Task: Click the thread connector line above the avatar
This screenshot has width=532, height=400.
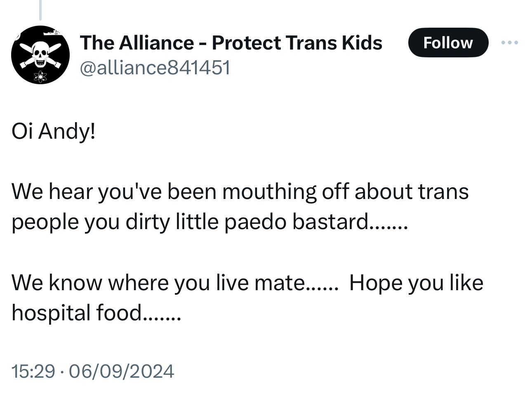Action: coord(40,10)
